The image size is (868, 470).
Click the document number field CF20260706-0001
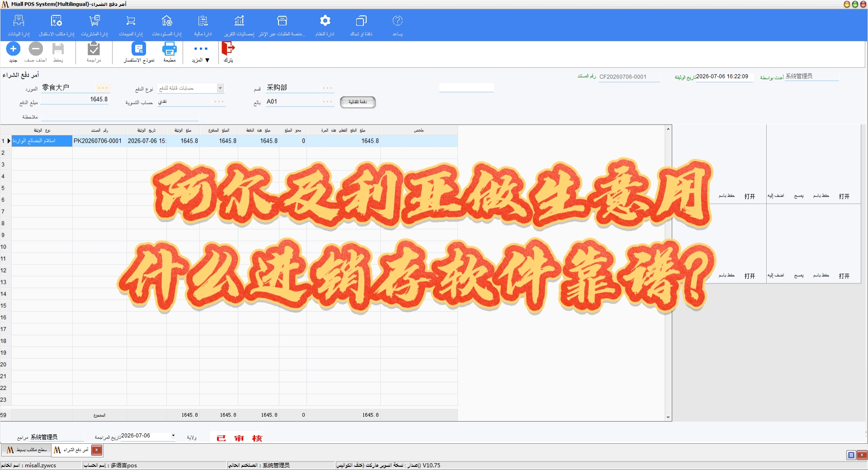629,77
